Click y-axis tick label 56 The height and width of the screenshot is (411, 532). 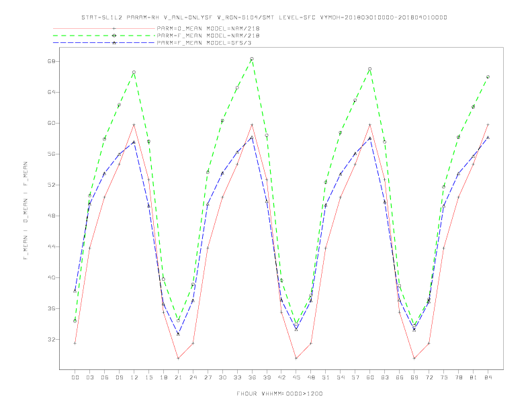click(x=51, y=154)
